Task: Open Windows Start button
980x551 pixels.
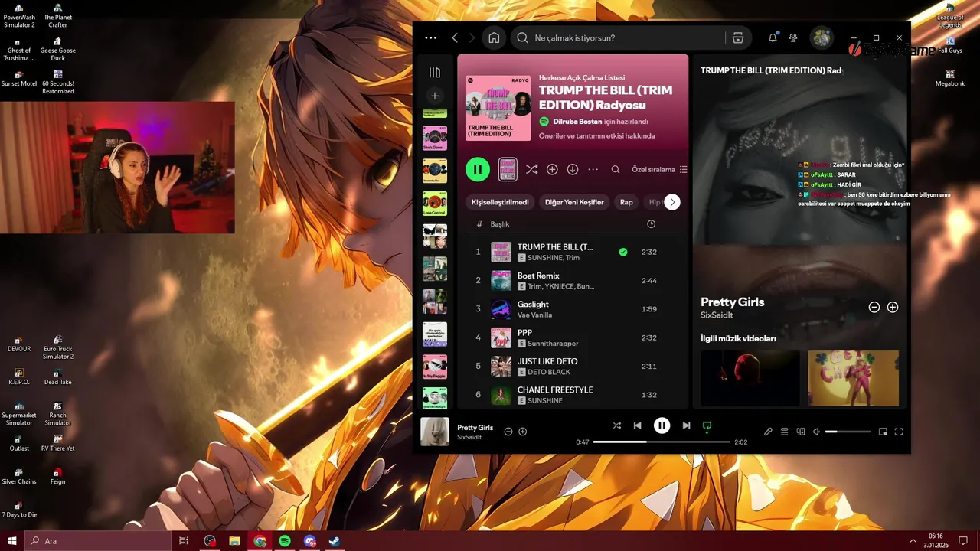Action: pos(12,541)
